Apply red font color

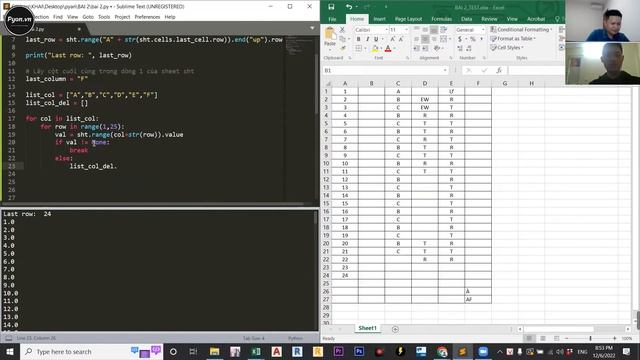(388, 49)
